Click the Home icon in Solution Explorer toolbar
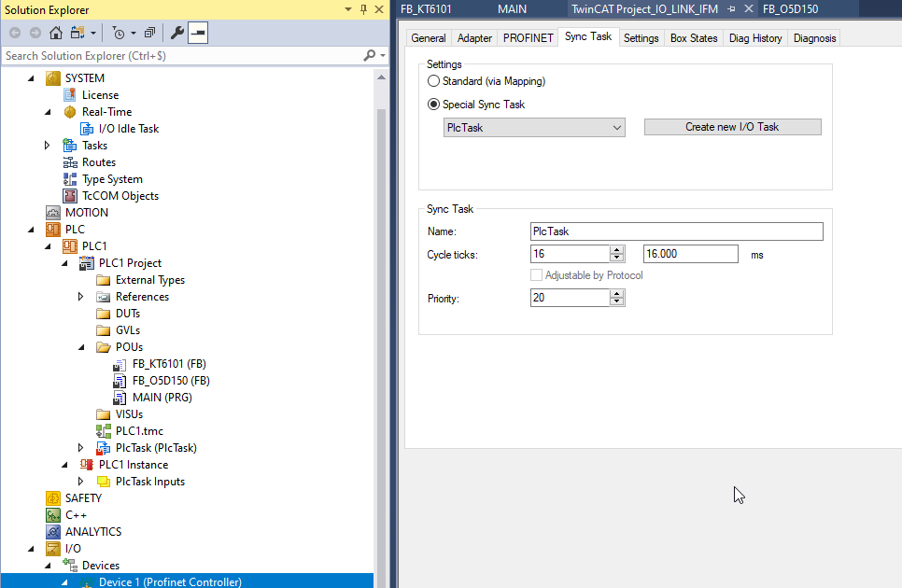 [56, 33]
